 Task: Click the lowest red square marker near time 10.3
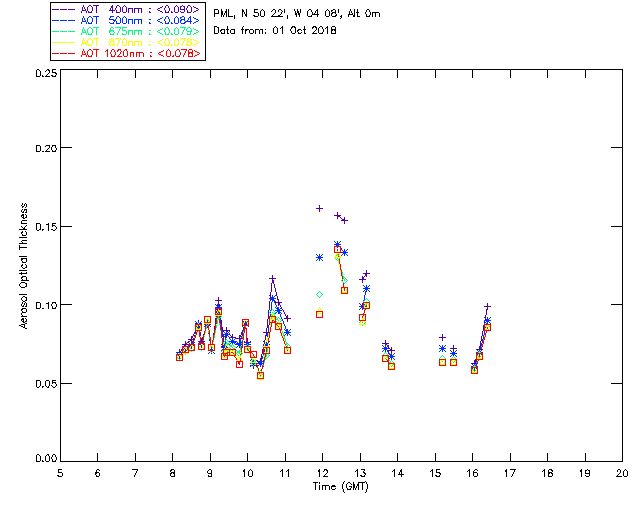[260, 376]
